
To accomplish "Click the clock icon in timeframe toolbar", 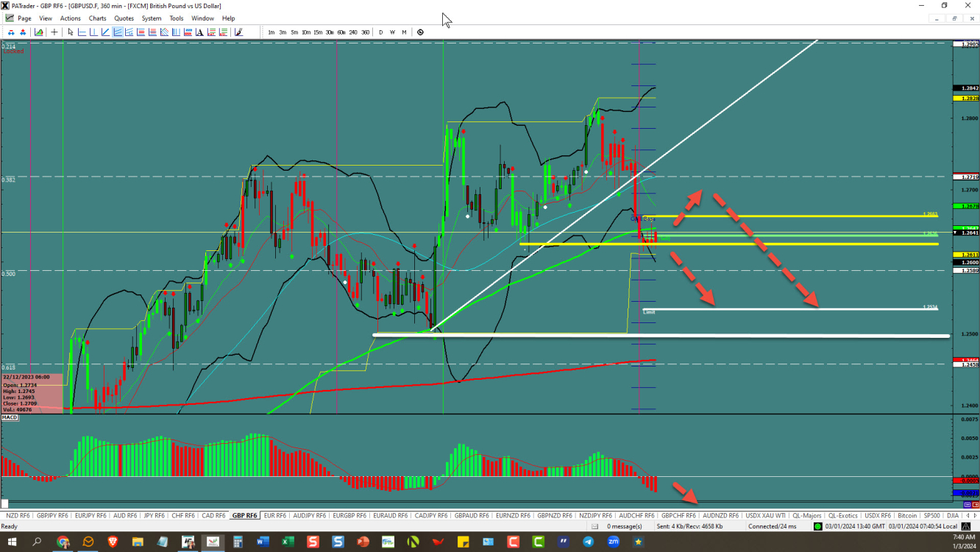I will click(420, 32).
